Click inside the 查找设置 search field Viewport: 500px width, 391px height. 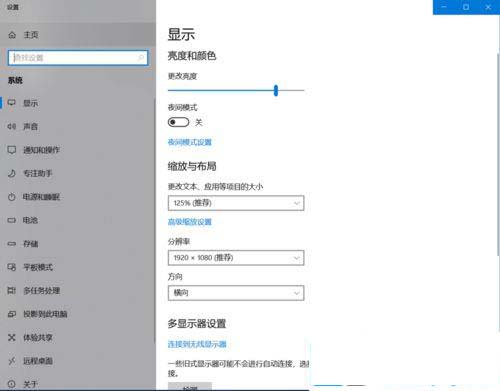click(78, 58)
